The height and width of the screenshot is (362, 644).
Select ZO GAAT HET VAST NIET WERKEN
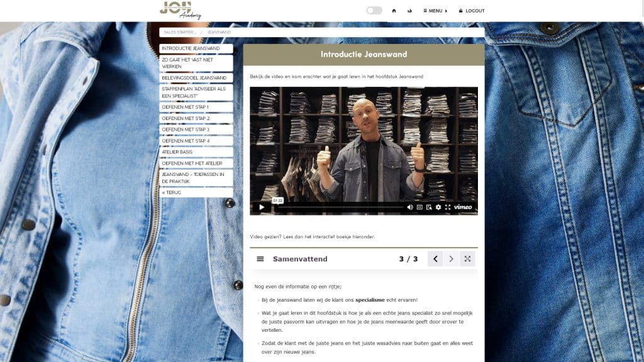pyautogui.click(x=196, y=63)
